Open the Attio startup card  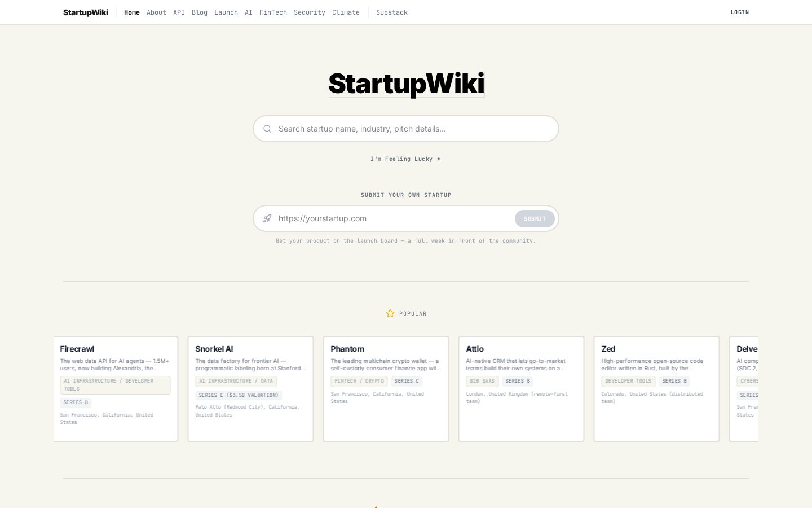(x=521, y=389)
